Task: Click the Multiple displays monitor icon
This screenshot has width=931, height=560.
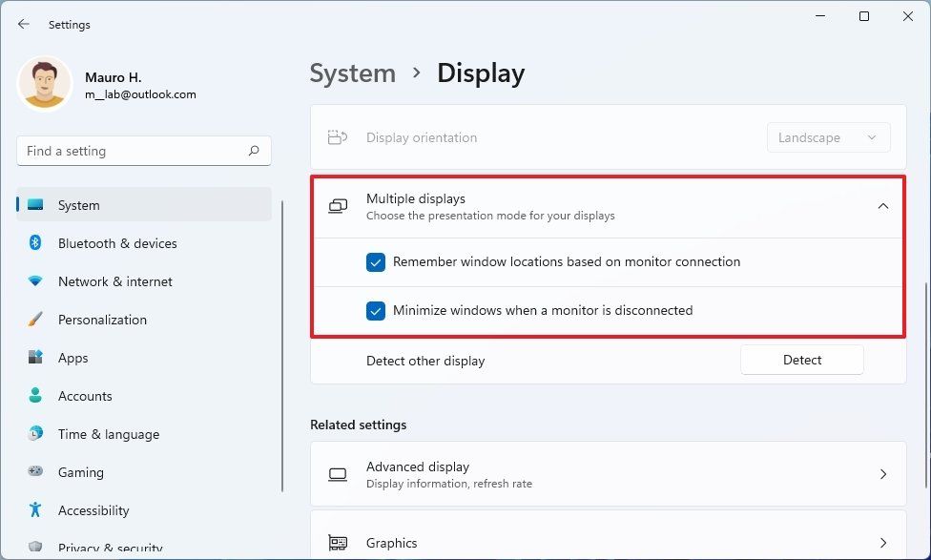Action: 337,206
